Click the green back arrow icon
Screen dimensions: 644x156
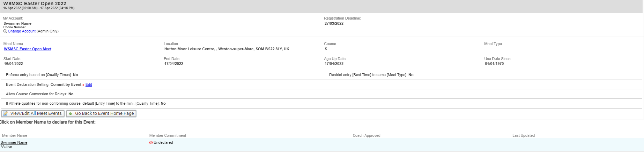point(71,113)
